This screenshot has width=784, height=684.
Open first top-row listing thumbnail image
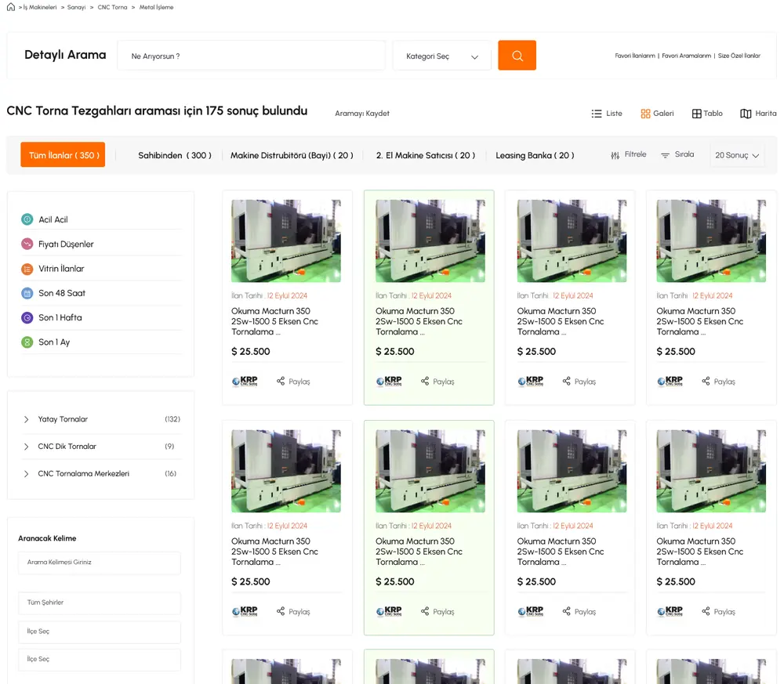pos(286,241)
